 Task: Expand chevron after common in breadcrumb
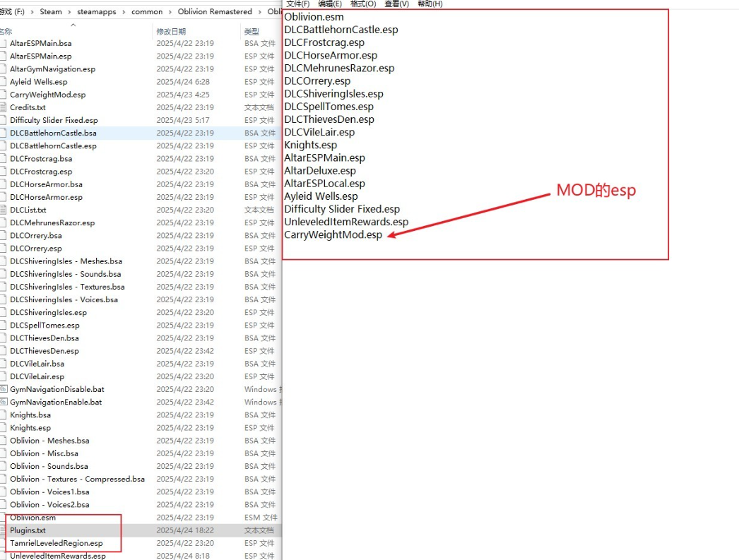pos(170,12)
